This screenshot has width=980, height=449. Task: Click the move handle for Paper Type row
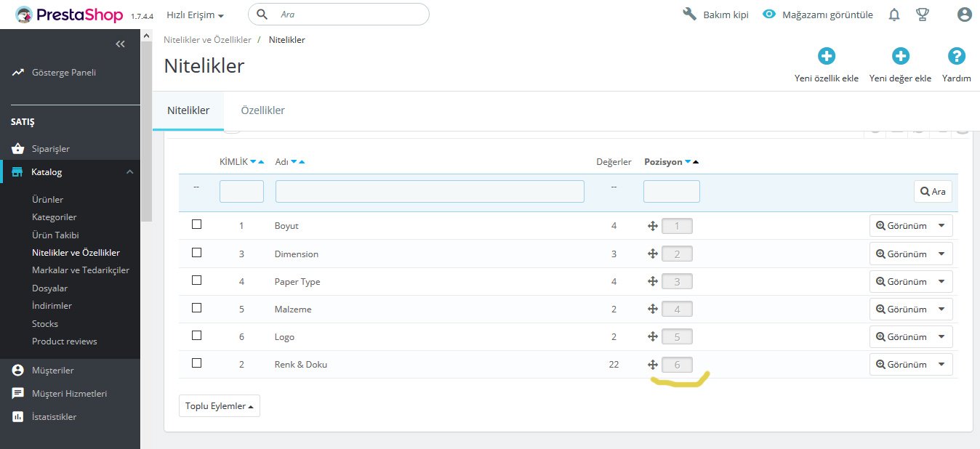(x=653, y=281)
